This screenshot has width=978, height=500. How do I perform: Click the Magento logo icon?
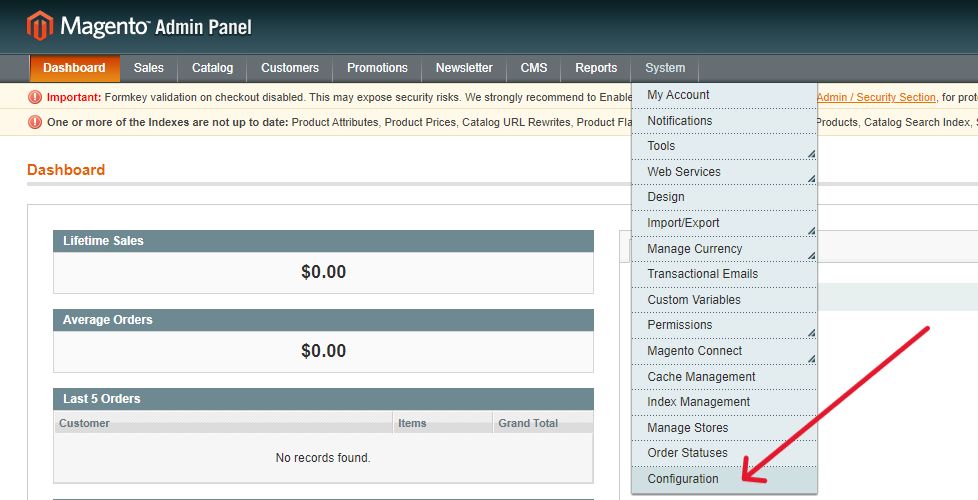40,26
